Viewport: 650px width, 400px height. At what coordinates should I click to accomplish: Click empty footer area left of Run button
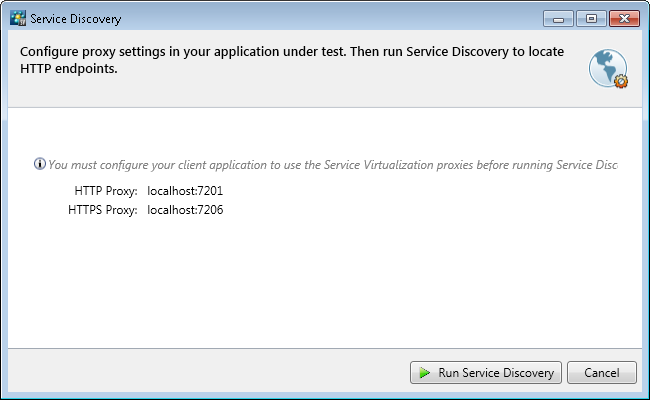click(200, 373)
